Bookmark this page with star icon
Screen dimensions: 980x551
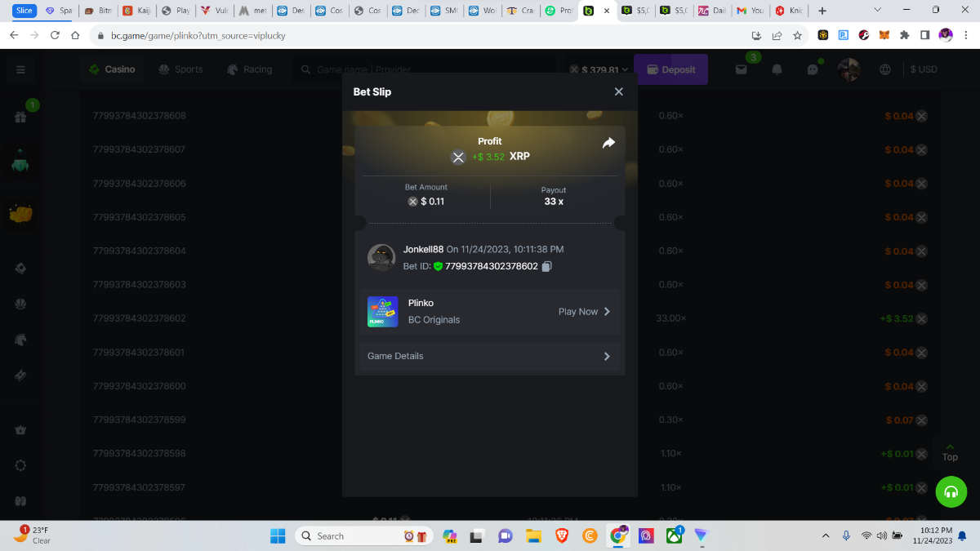pyautogui.click(x=797, y=36)
